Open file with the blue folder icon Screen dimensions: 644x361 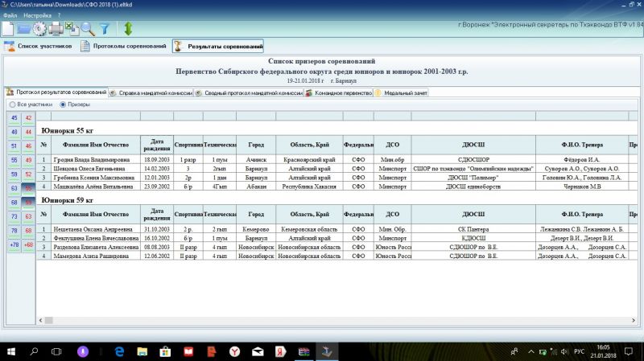point(23,28)
